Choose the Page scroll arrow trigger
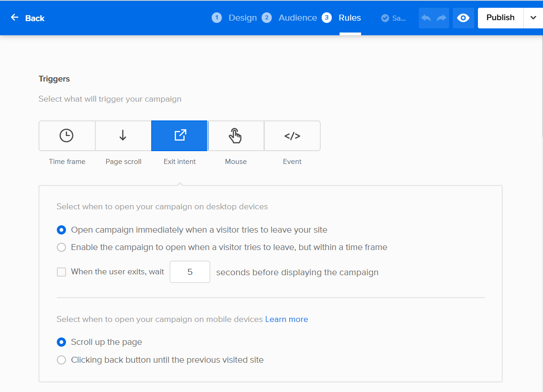The image size is (543, 392). tap(123, 136)
